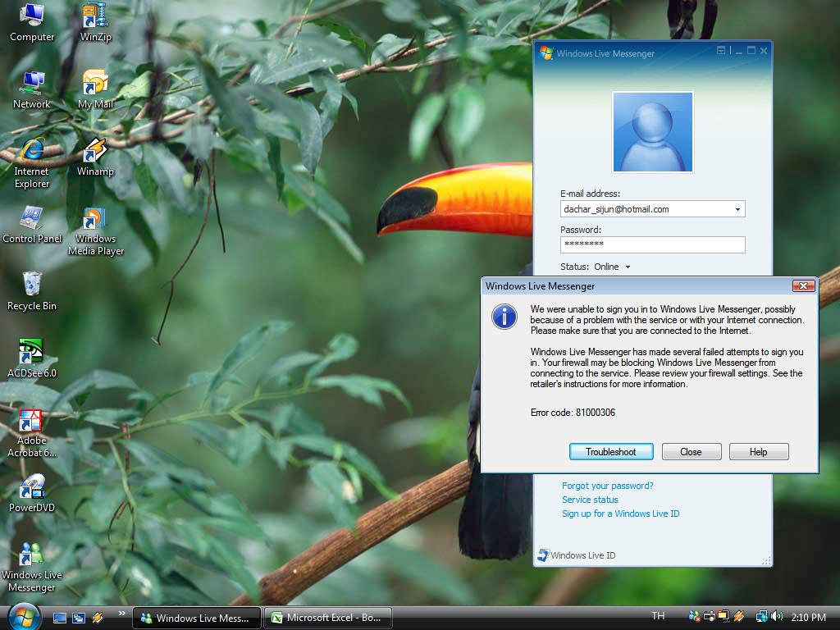
Task: Click the camera icon in the system tray
Action: point(710,617)
